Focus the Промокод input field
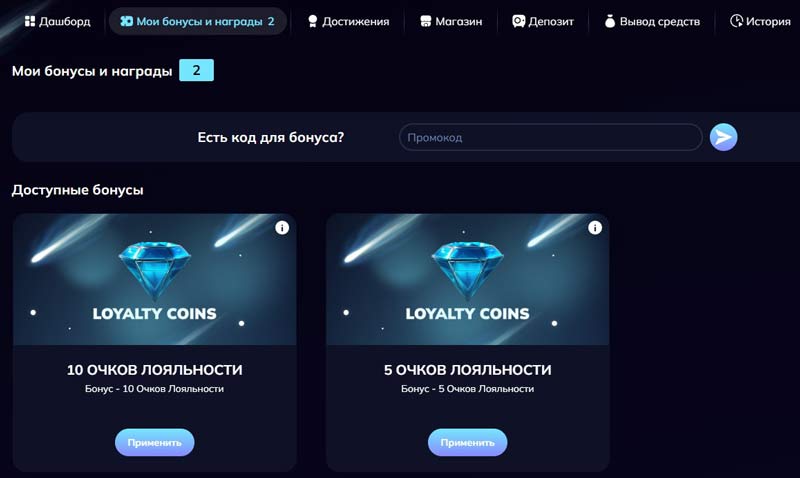Screen dimensions: 800x478 550,137
